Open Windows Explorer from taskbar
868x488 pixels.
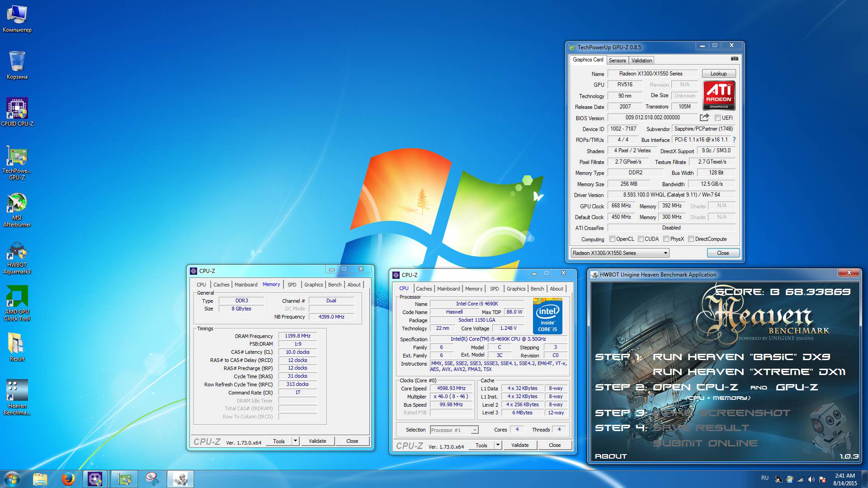pyautogui.click(x=40, y=479)
